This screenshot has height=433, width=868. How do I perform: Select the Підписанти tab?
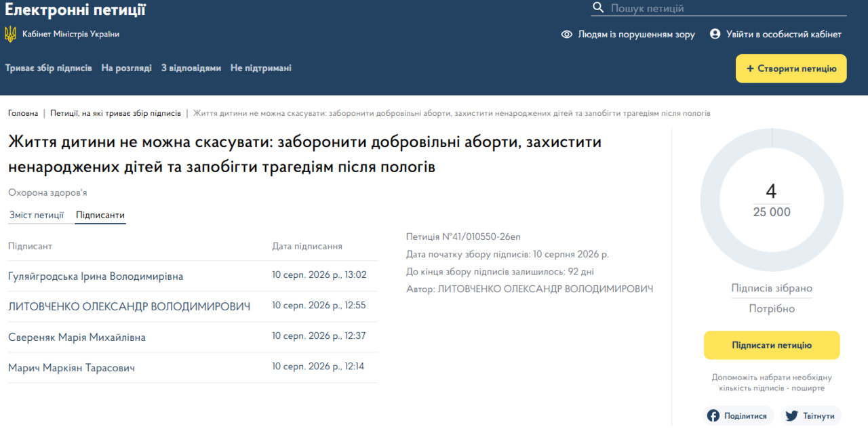tap(100, 215)
